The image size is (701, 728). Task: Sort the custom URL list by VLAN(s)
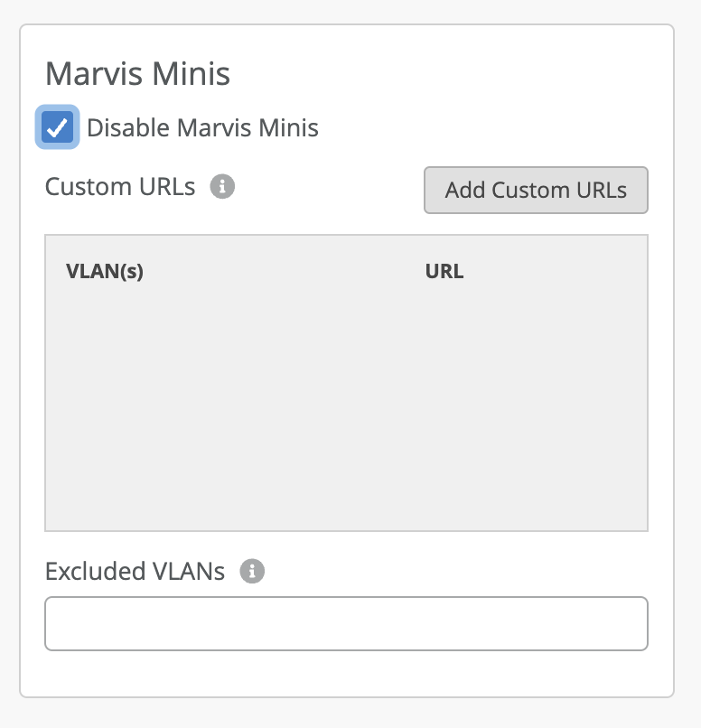pyautogui.click(x=105, y=271)
